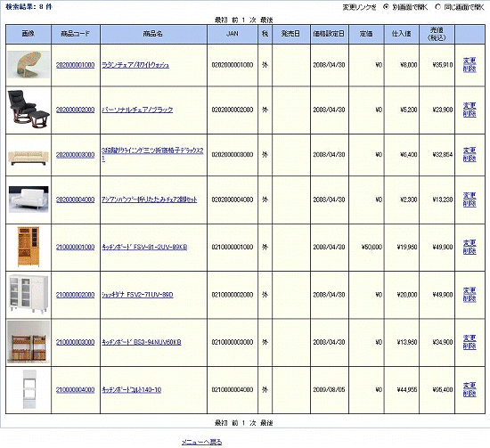490x448 pixels.
Task: Open product code link 20200004000
Action: tap(76, 200)
